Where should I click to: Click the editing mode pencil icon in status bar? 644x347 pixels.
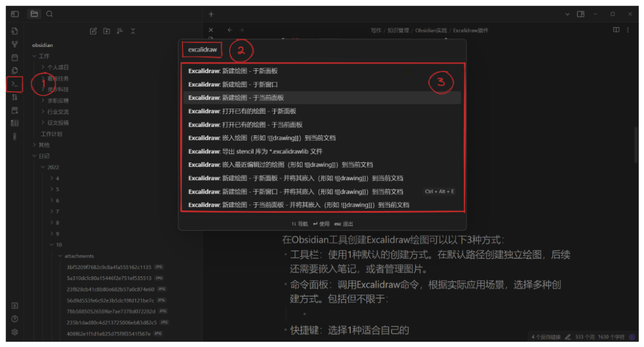(x=568, y=337)
